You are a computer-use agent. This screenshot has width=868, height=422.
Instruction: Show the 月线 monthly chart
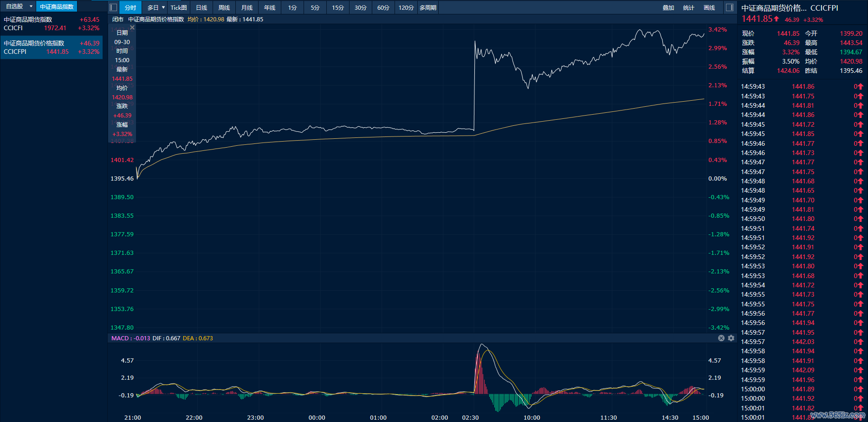point(247,7)
